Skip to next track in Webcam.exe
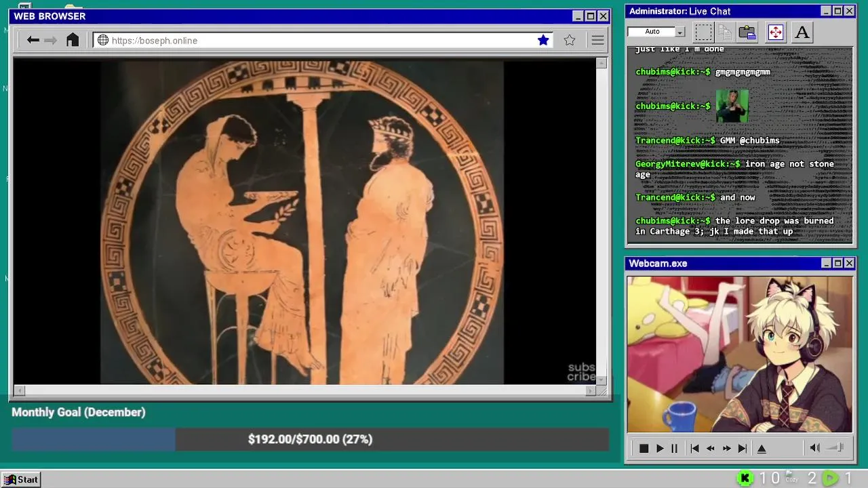 point(743,448)
